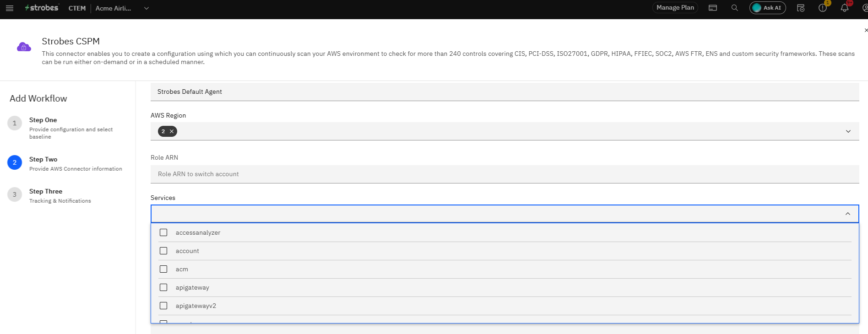Open the Ask AI assistant
The height and width of the screenshot is (334, 868).
(767, 8)
